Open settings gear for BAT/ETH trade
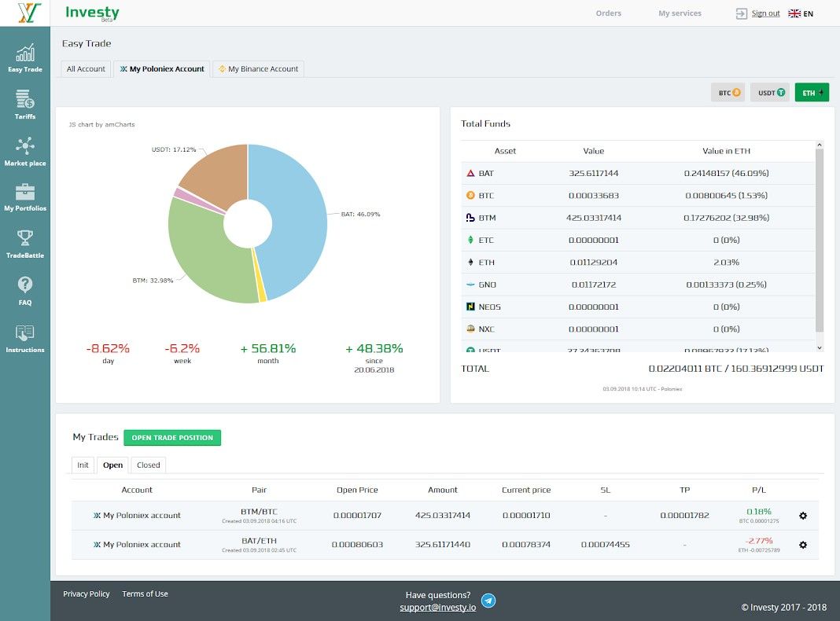The width and height of the screenshot is (840, 621). (803, 545)
